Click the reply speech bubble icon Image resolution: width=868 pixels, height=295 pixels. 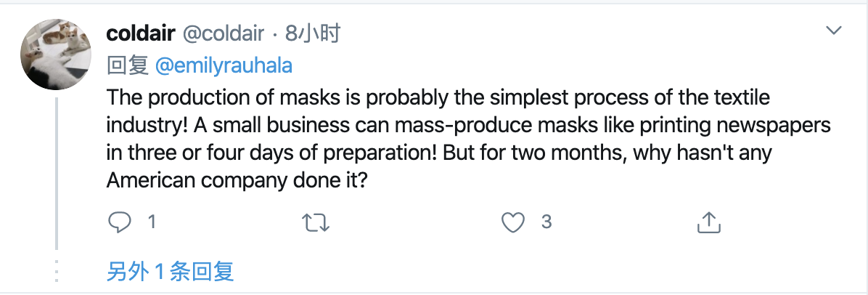click(118, 222)
